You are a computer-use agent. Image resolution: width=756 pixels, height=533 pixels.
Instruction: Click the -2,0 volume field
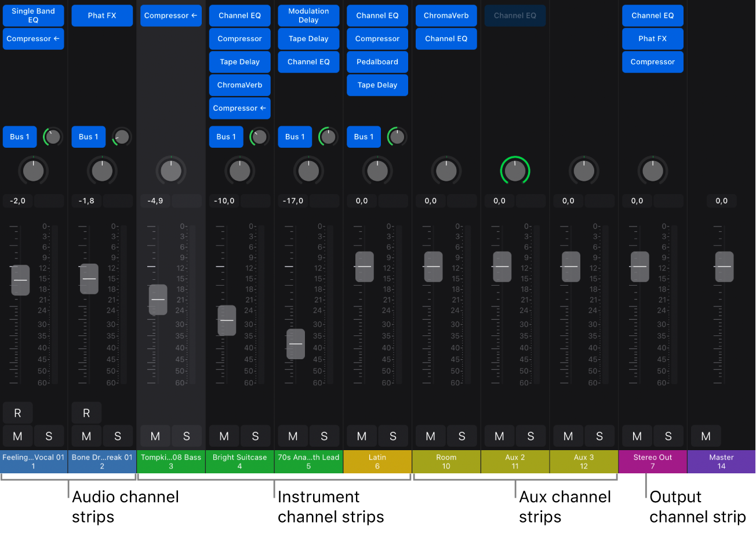coord(17,201)
